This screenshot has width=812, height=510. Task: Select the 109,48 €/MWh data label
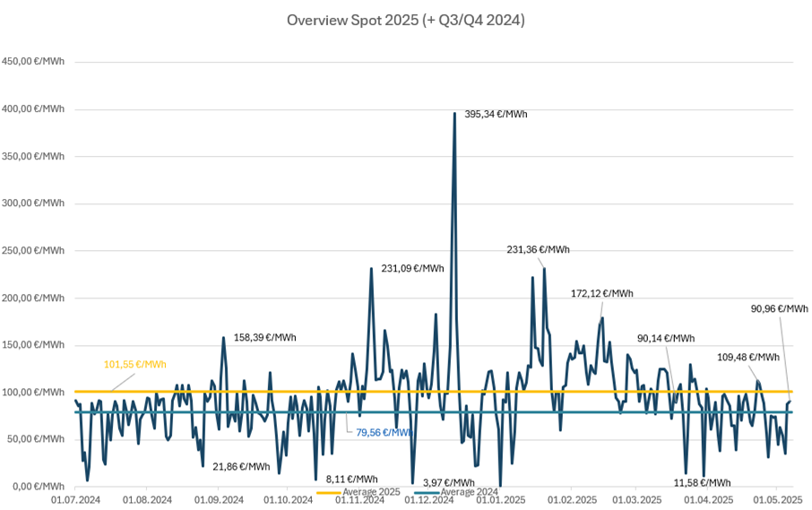coord(748,357)
